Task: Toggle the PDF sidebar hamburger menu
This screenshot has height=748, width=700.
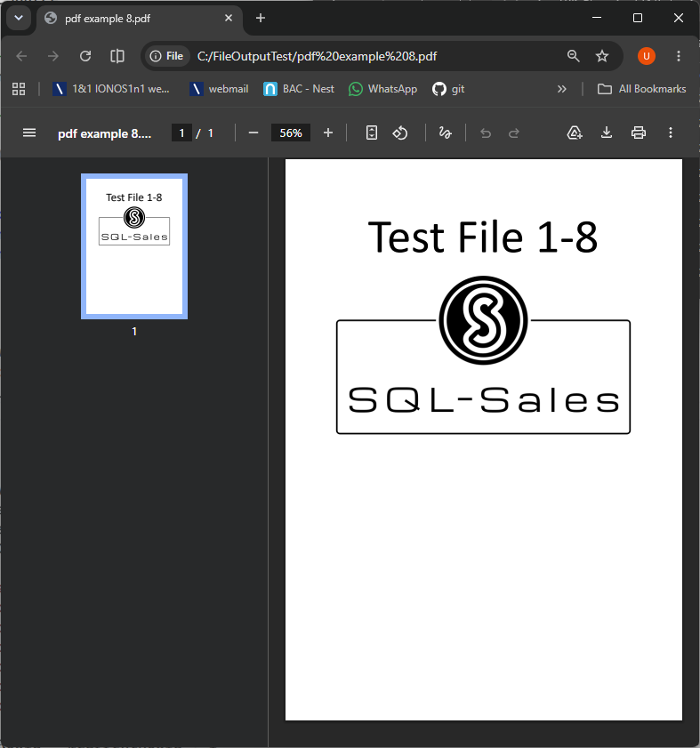Action: pos(29,133)
